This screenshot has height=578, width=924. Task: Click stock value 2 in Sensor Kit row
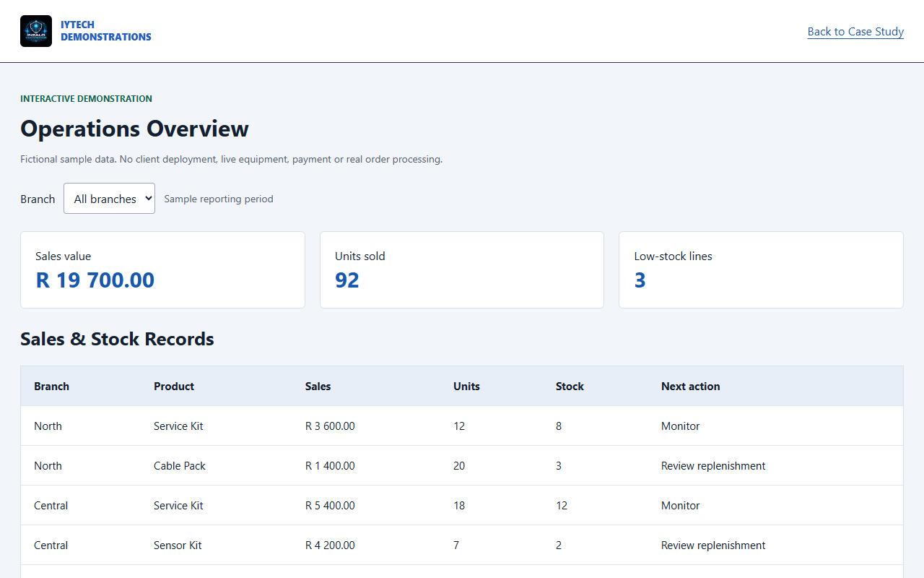(559, 545)
